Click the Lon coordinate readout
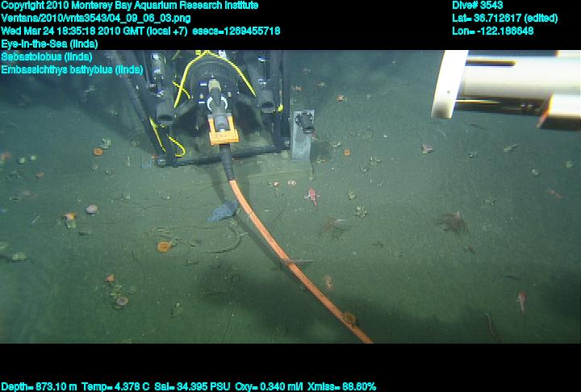 [x=493, y=31]
